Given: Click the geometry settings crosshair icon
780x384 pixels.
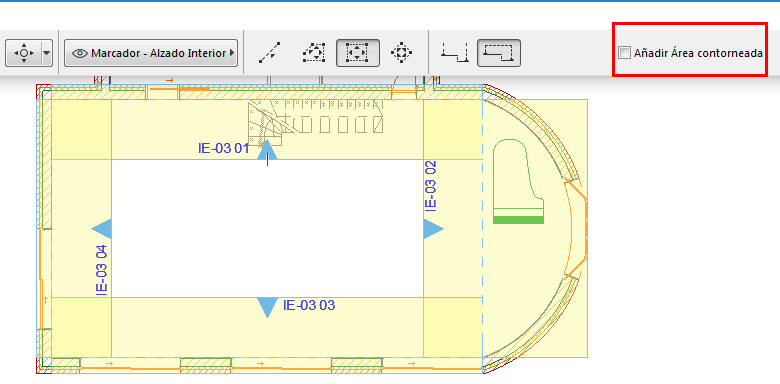Looking at the screenshot, I should [x=24, y=53].
